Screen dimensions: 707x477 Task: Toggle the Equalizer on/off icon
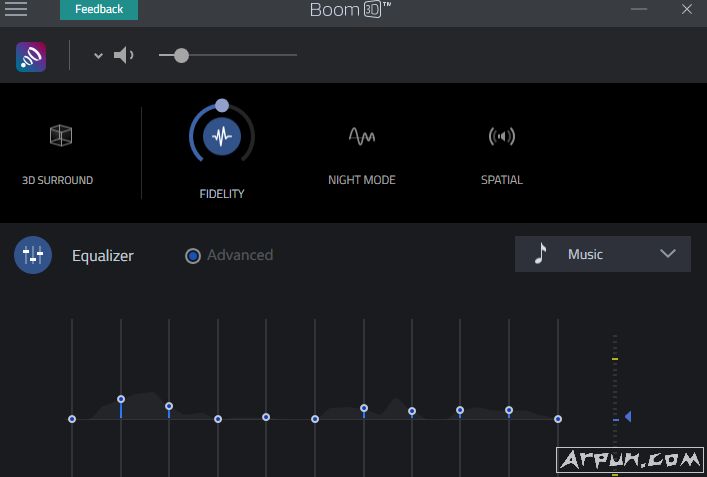pos(32,255)
